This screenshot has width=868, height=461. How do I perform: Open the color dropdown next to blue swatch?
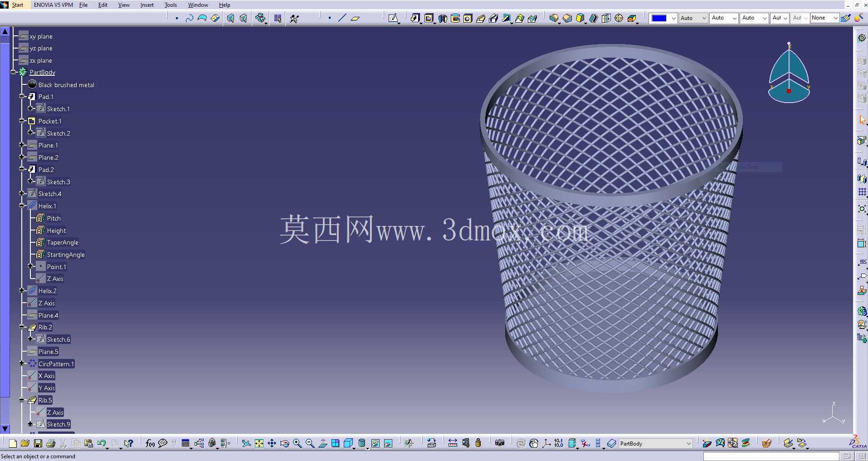pos(673,18)
